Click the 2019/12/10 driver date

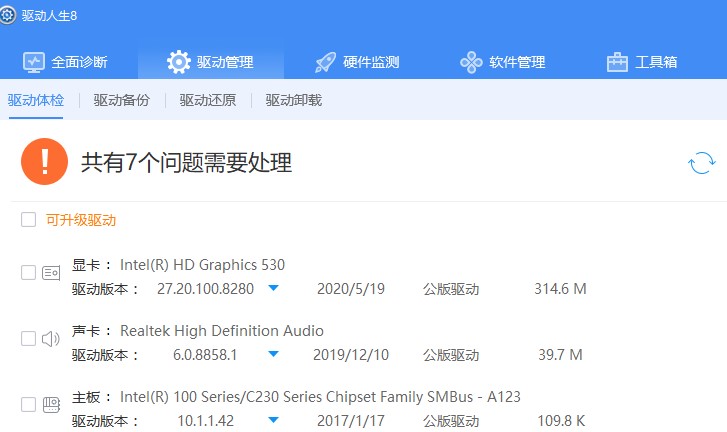pyautogui.click(x=351, y=355)
